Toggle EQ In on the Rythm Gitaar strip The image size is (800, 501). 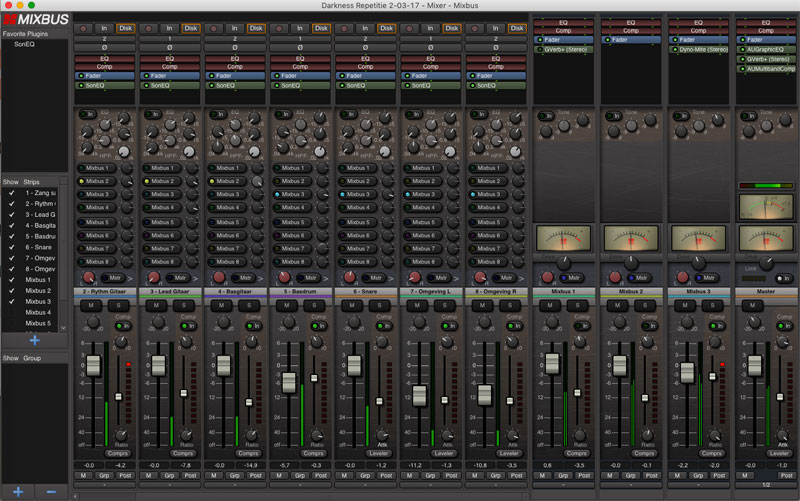click(88, 114)
